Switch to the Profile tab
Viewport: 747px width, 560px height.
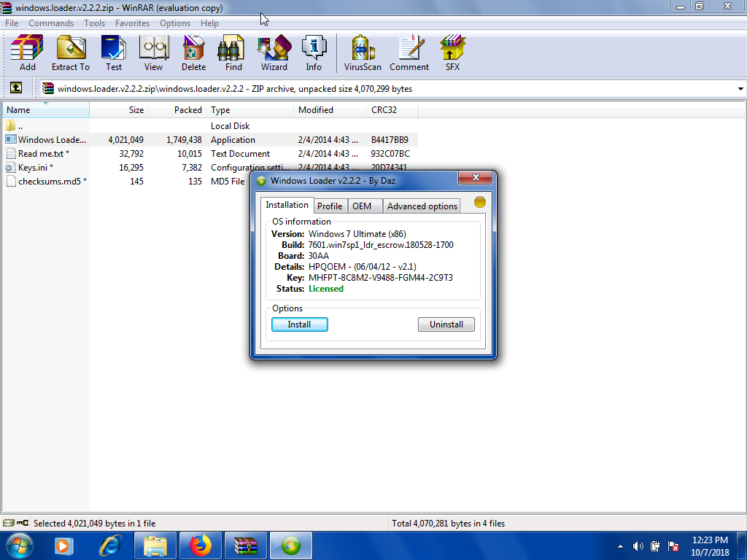pos(330,206)
